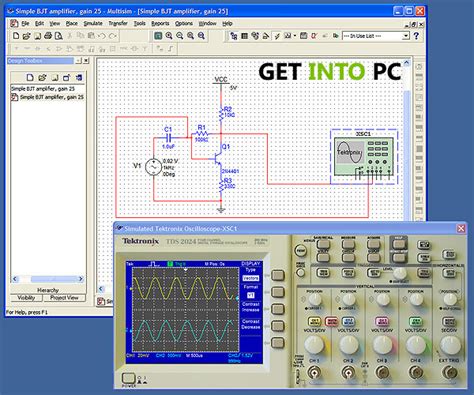The image size is (474, 395).
Task: Click the oscilloscope POWER button
Action: (128, 378)
